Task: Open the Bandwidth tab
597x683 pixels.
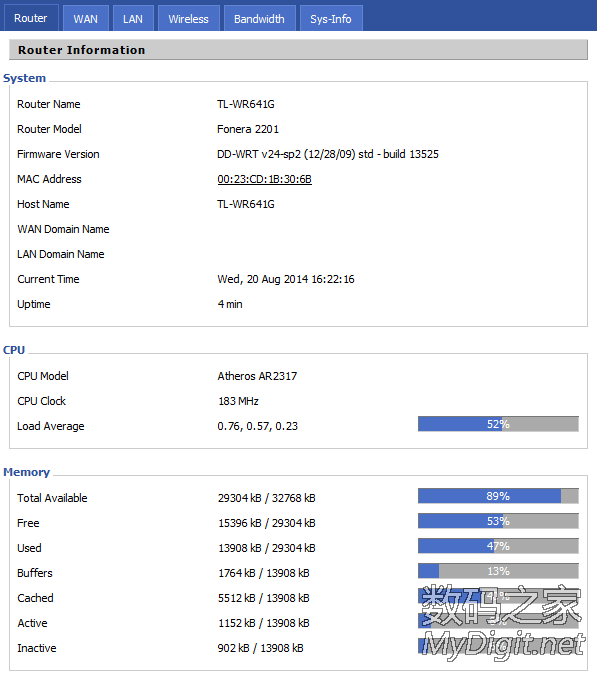Action: [259, 19]
